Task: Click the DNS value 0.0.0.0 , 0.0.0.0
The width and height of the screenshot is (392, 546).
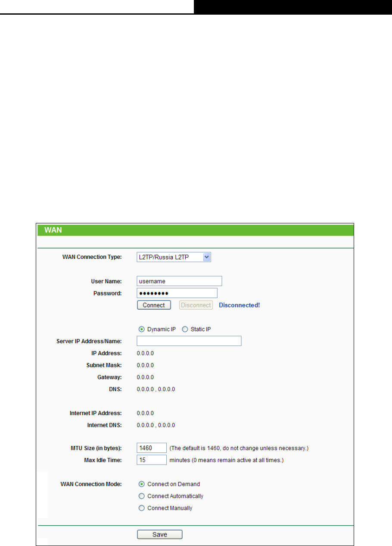Action: pyautogui.click(x=156, y=389)
